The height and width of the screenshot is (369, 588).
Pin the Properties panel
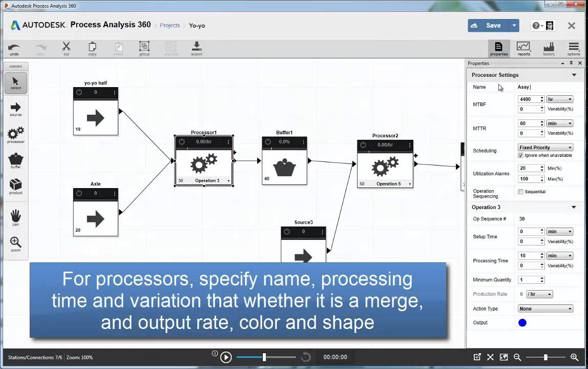pyautogui.click(x=571, y=63)
